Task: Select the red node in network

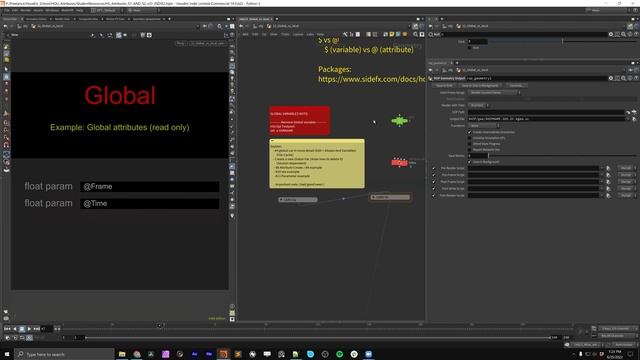Action: coord(400,162)
